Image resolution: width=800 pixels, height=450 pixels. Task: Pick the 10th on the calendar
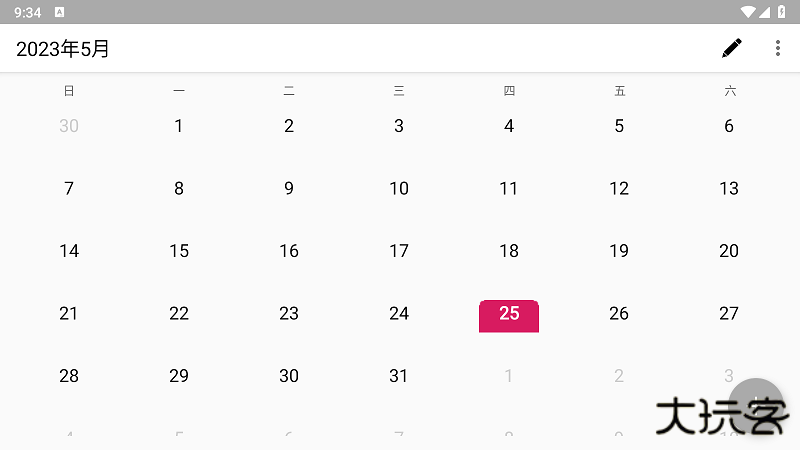pyautogui.click(x=399, y=188)
